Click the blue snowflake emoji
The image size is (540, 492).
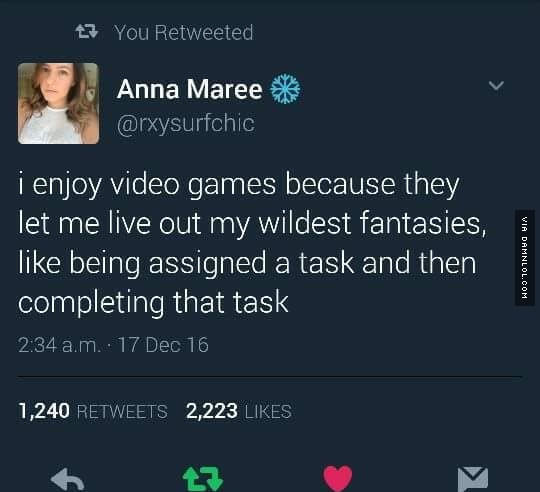coord(285,89)
